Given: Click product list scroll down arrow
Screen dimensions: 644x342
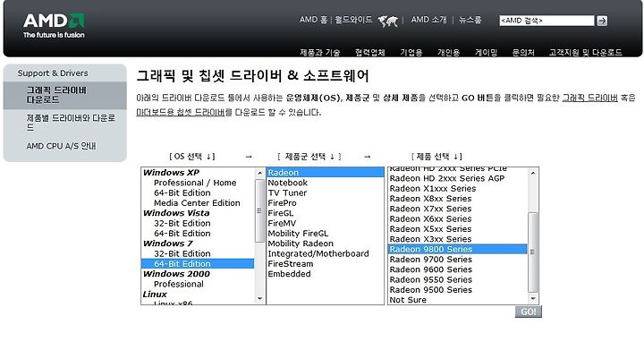Looking at the screenshot, I should pyautogui.click(x=533, y=298).
